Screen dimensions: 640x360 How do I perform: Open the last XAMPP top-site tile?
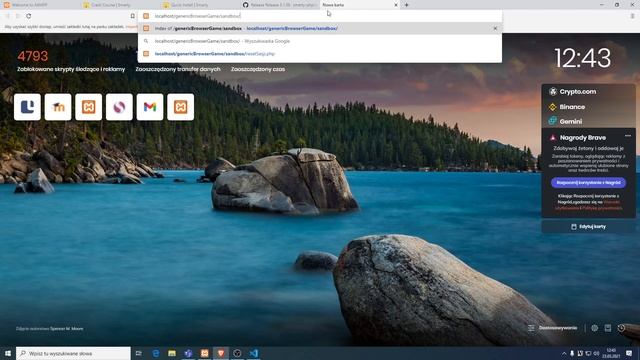click(x=180, y=107)
